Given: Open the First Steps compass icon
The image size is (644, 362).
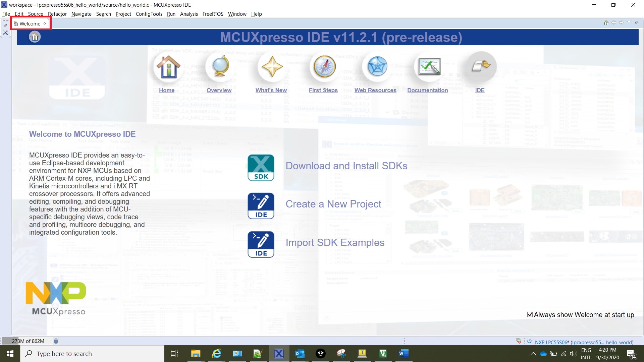Looking at the screenshot, I should [324, 67].
